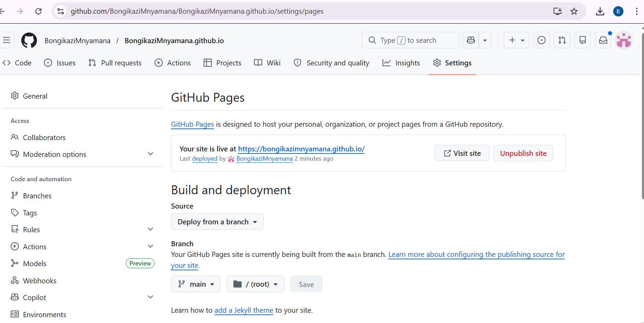Viewport: 644px width, 323px height.
Task: Open the add a Jekyll theme link
Action: (x=244, y=310)
